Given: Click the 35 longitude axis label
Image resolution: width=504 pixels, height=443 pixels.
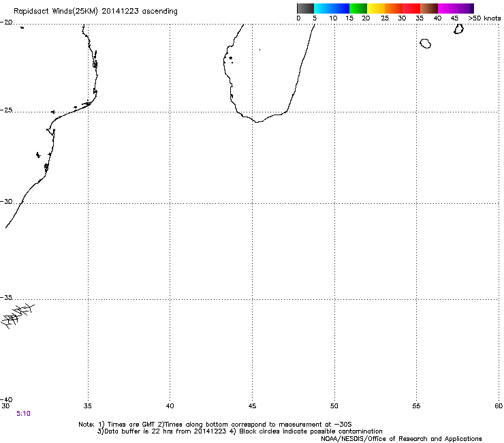Looking at the screenshot, I should coord(88,406).
